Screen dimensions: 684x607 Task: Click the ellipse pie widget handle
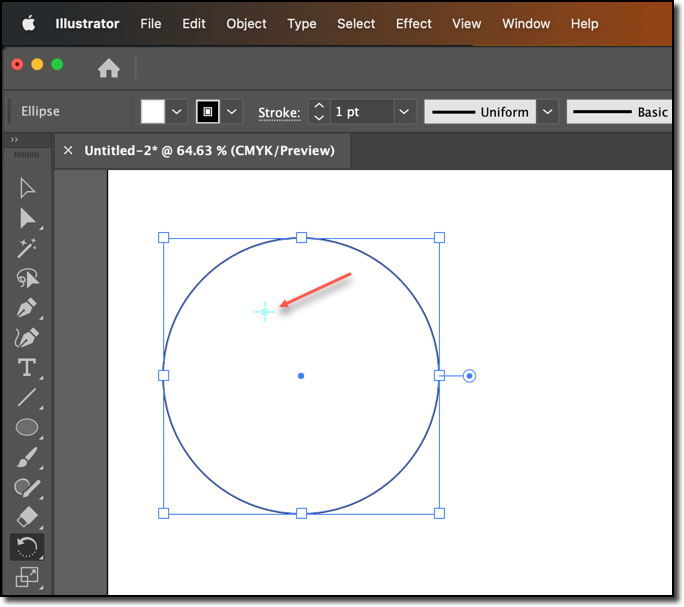[x=469, y=376]
